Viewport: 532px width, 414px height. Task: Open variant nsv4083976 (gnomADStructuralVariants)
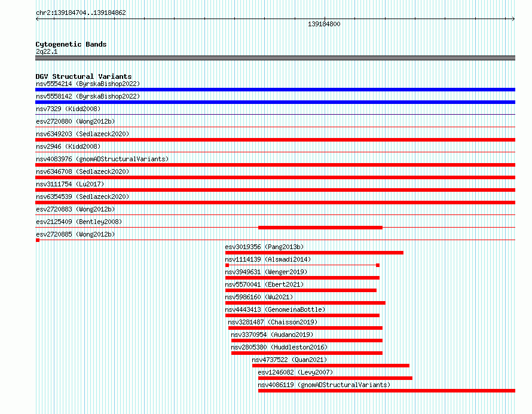click(102, 159)
